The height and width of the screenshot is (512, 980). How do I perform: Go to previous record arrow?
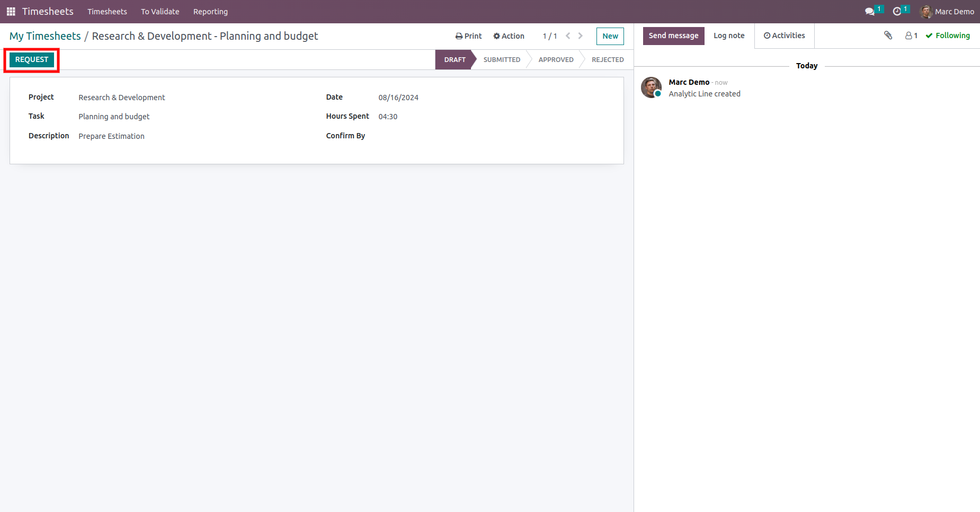click(x=568, y=36)
